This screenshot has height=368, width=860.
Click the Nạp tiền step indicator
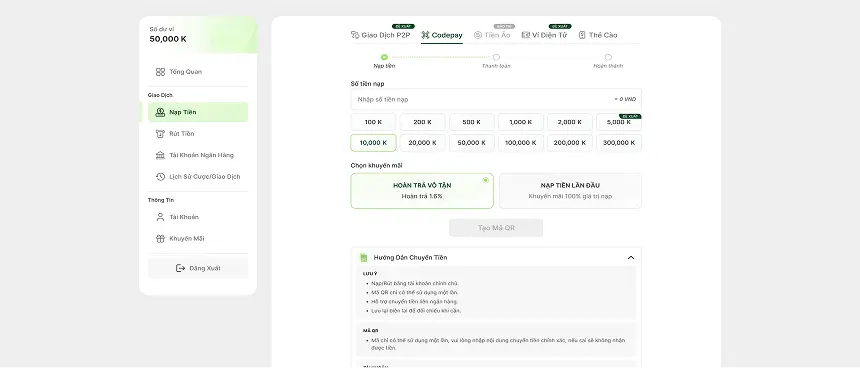tap(384, 57)
